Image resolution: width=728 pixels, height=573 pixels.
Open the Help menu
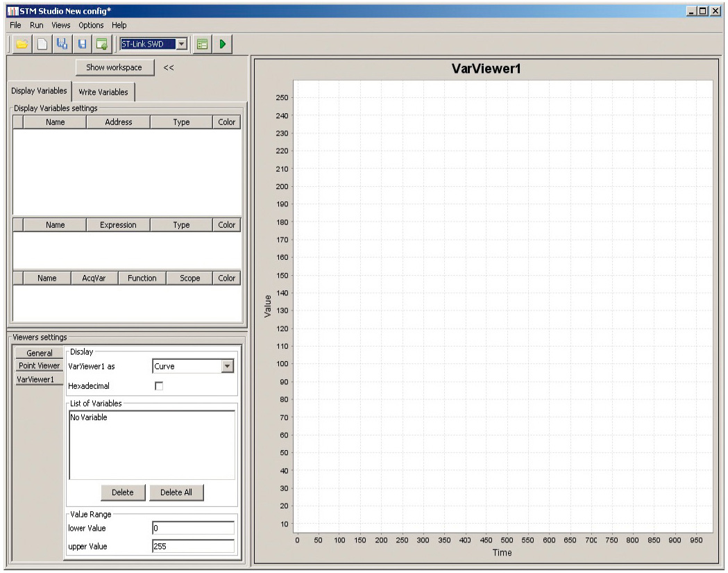coord(119,25)
